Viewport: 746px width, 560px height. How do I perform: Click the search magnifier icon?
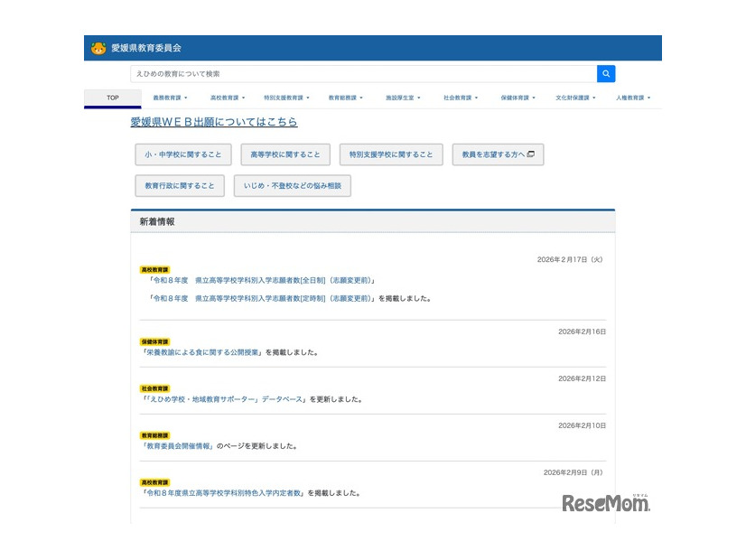point(605,73)
